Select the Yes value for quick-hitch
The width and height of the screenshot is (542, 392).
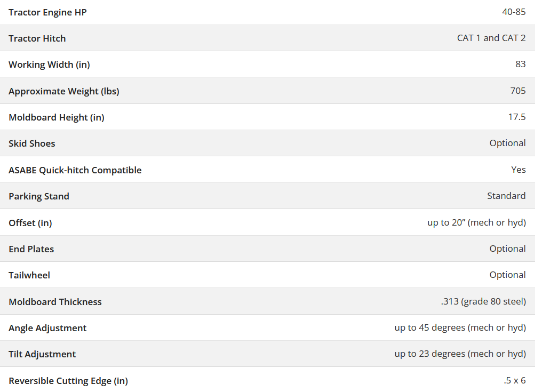coord(518,170)
